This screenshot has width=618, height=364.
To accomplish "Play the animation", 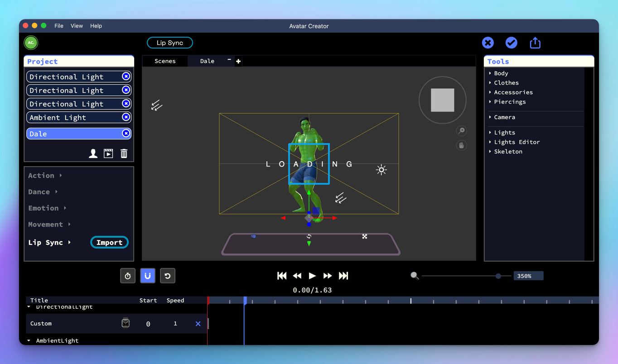I will click(x=312, y=276).
